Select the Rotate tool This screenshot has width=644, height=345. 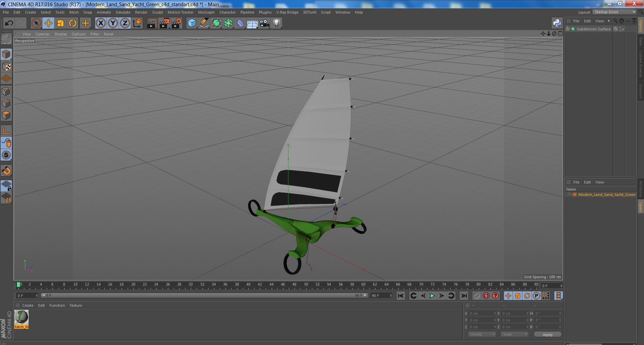pyautogui.click(x=73, y=23)
